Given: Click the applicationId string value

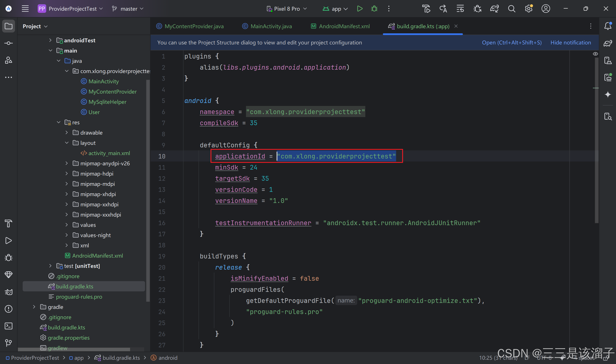Looking at the screenshot, I should click(x=336, y=156).
